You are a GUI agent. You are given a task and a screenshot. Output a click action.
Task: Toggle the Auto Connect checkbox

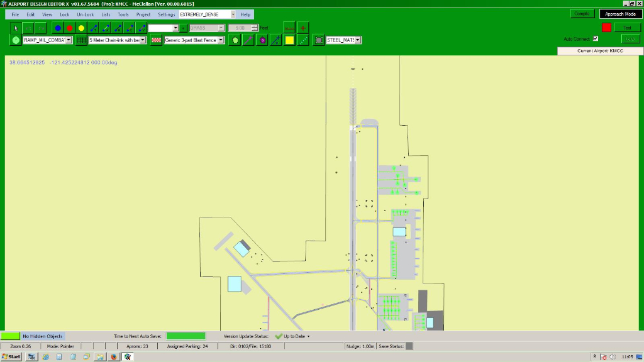596,39
